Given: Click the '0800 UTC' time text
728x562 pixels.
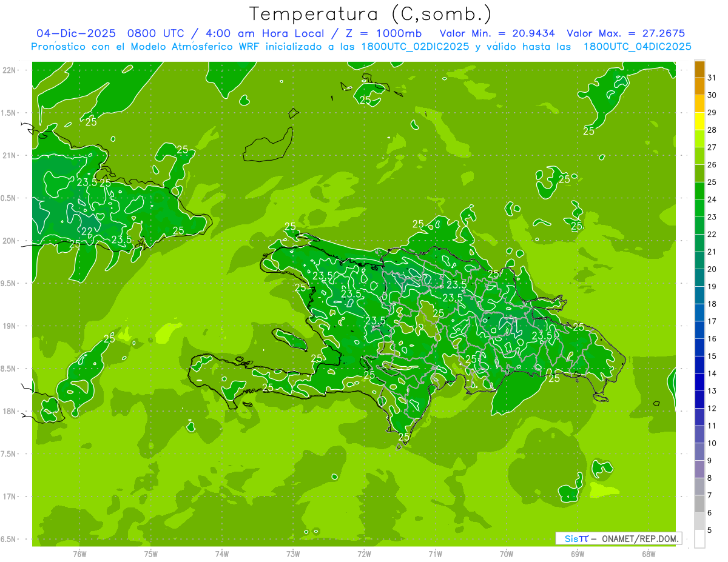Looking at the screenshot, I should click(x=156, y=33).
